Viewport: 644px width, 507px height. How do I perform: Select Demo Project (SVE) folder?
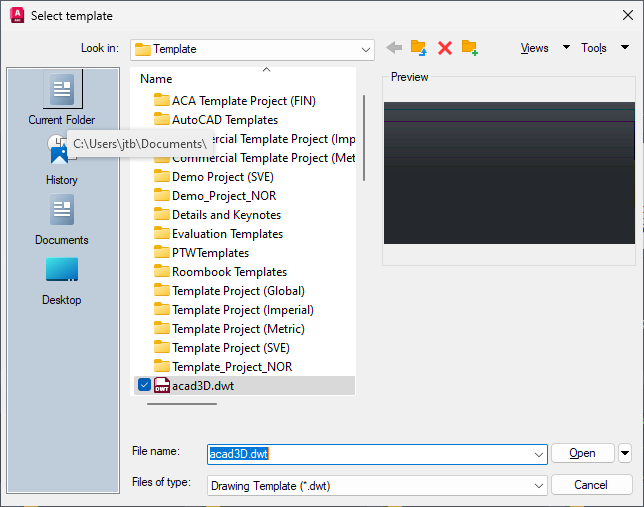click(214, 177)
